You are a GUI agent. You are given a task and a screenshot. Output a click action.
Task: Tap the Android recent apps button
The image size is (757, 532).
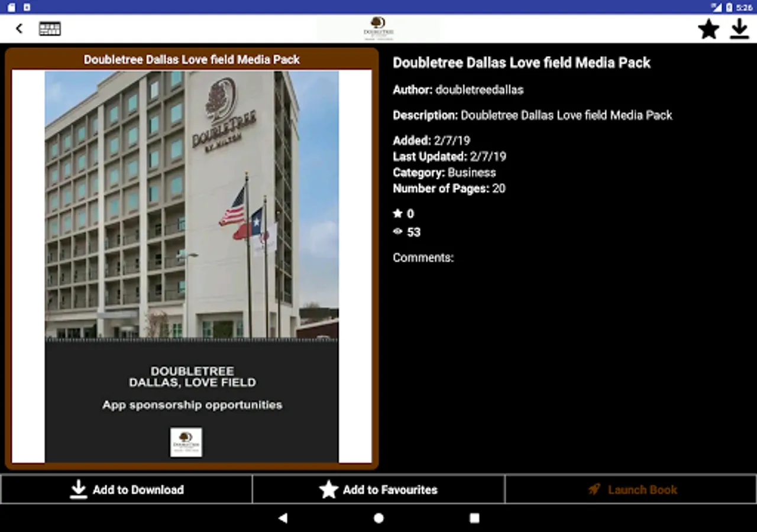[474, 518]
